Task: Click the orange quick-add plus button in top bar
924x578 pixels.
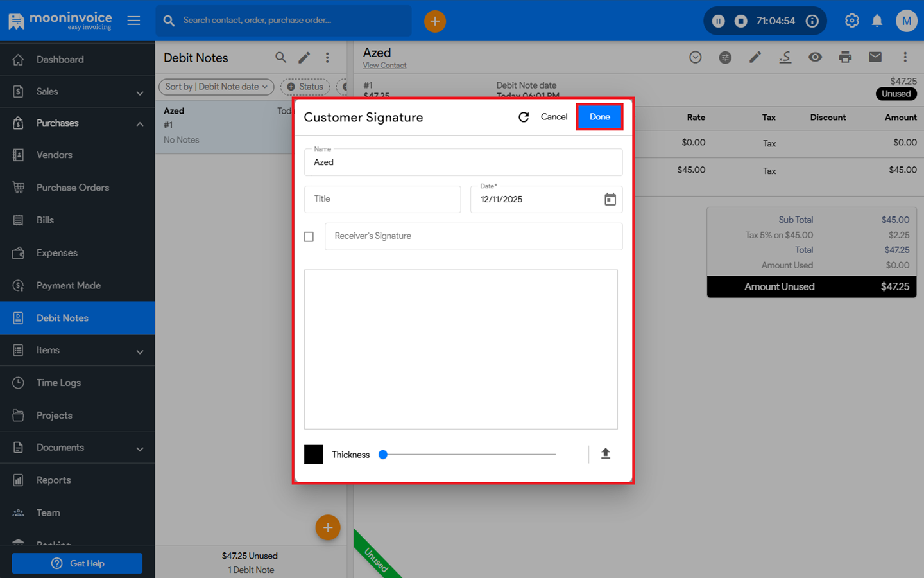Action: pos(434,21)
